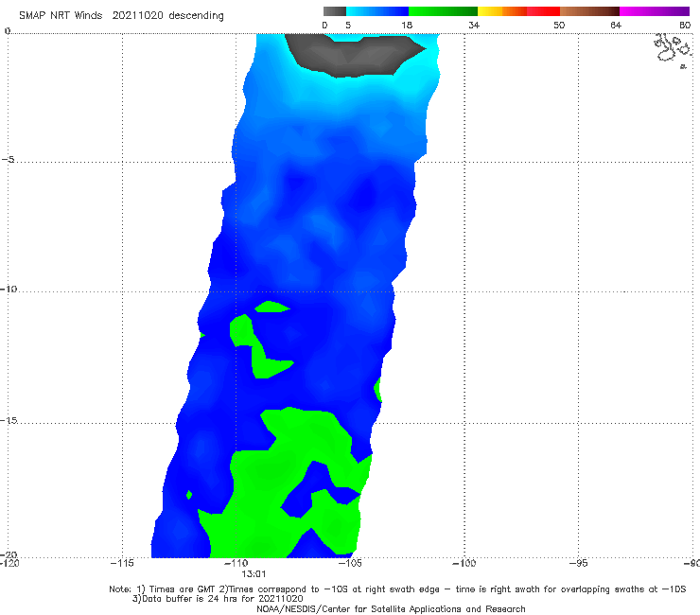Click the longitude label "-95"
Viewport: 700px width, 615px height.
[x=578, y=563]
